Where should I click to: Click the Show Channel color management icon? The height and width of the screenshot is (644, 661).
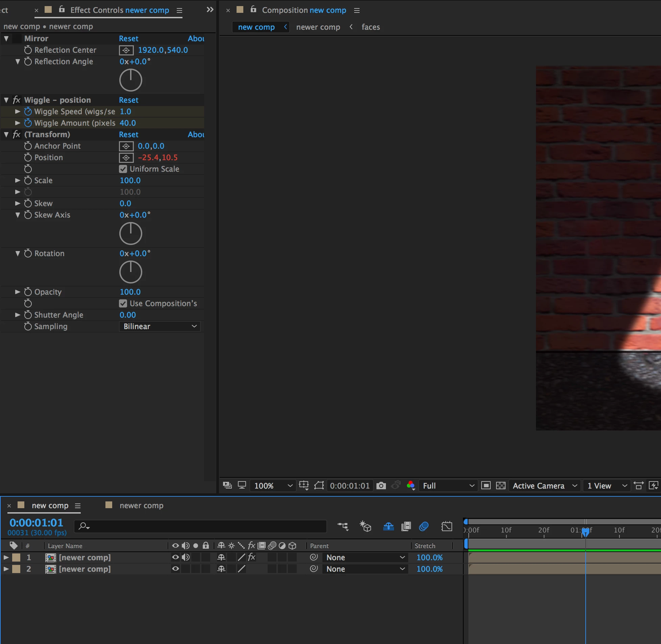(411, 486)
